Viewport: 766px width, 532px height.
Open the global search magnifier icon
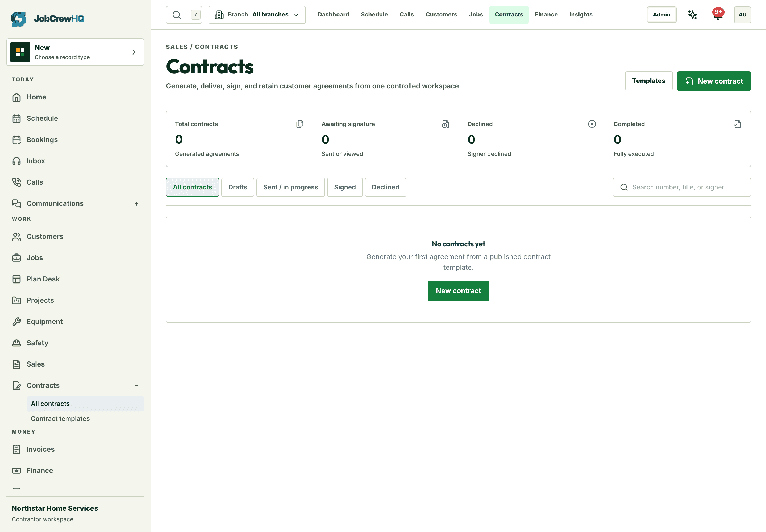(x=177, y=15)
